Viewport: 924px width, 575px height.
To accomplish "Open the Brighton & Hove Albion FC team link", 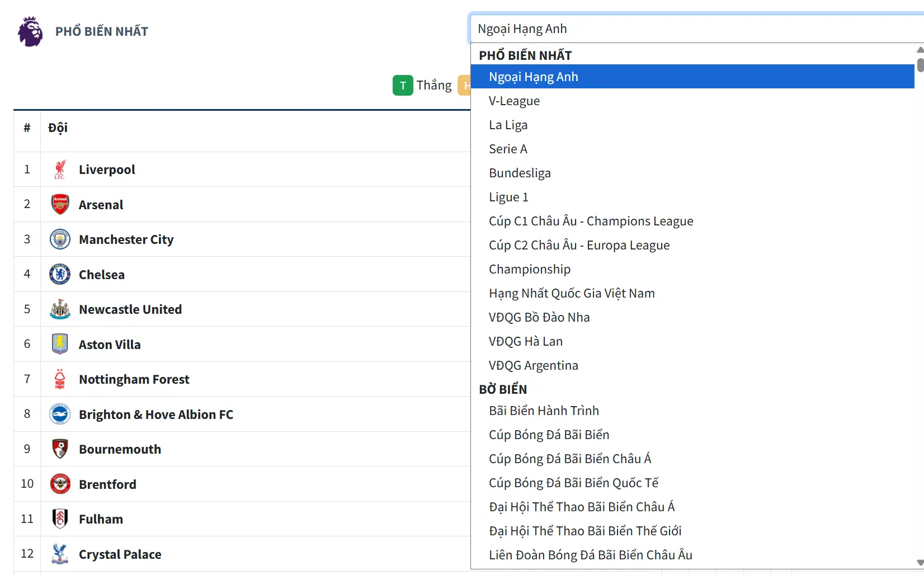I will point(156,414).
